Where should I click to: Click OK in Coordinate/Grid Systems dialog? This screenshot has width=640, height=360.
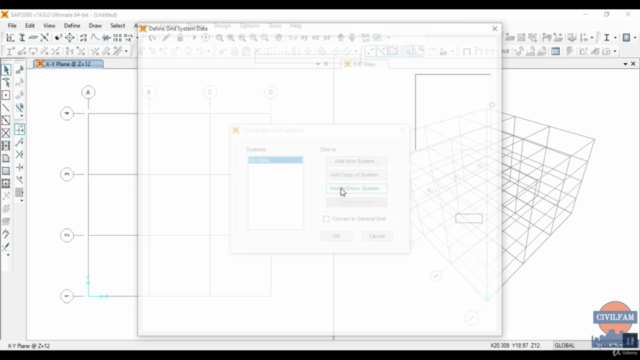[x=336, y=236]
